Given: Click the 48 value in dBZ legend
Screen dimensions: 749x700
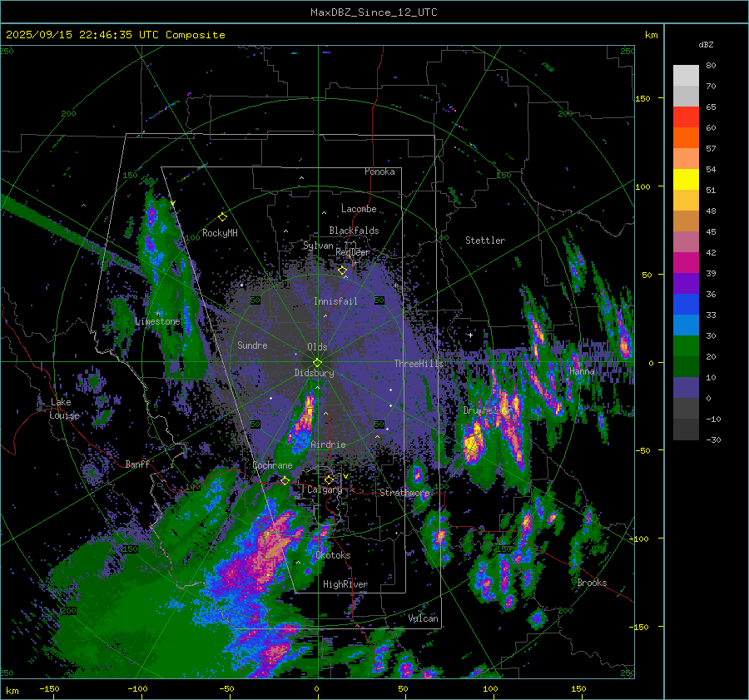Looking at the screenshot, I should click(x=711, y=211).
